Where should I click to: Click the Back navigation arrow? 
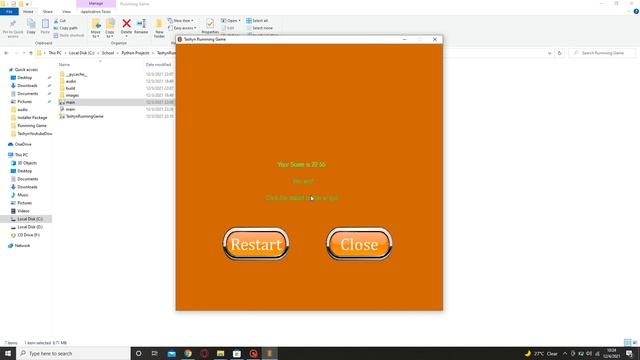6,53
